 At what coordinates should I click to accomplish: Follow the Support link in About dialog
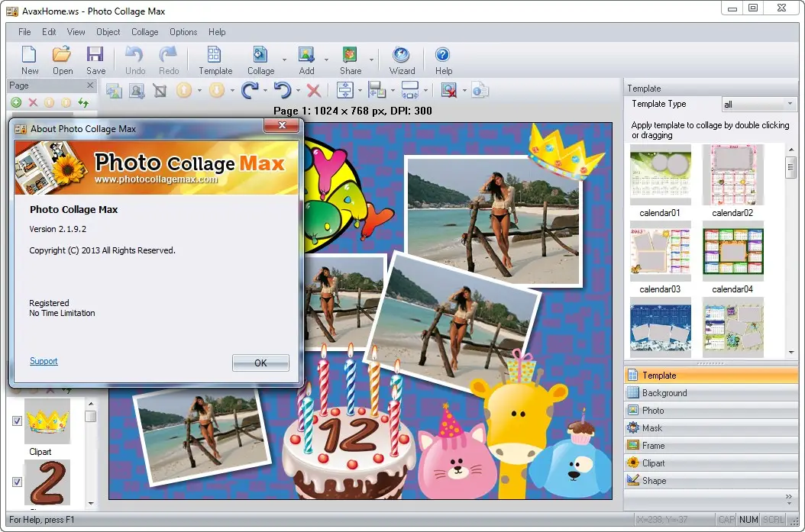(44, 361)
